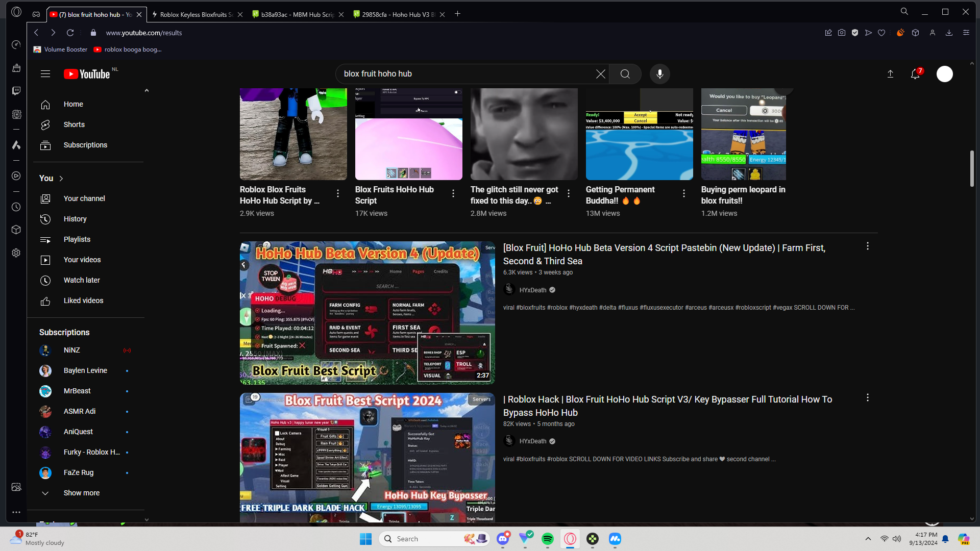Open options for Key Bypasser tutorial video
This screenshot has height=551, width=980.
[x=868, y=398]
